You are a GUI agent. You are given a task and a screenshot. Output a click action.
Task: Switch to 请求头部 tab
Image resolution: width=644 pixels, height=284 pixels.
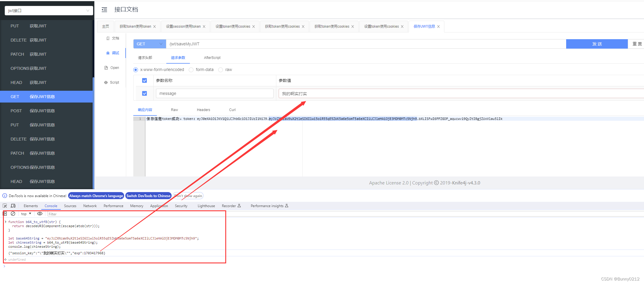tap(145, 58)
